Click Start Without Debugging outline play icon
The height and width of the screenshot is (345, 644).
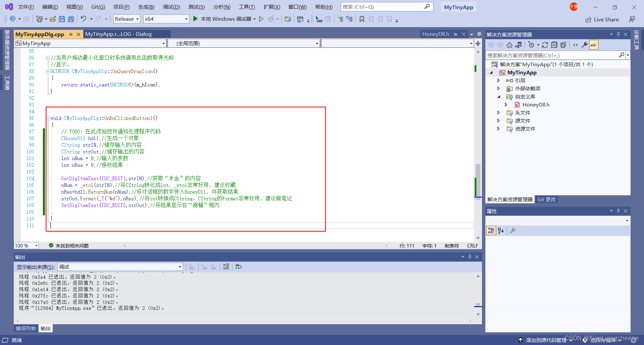click(x=261, y=19)
